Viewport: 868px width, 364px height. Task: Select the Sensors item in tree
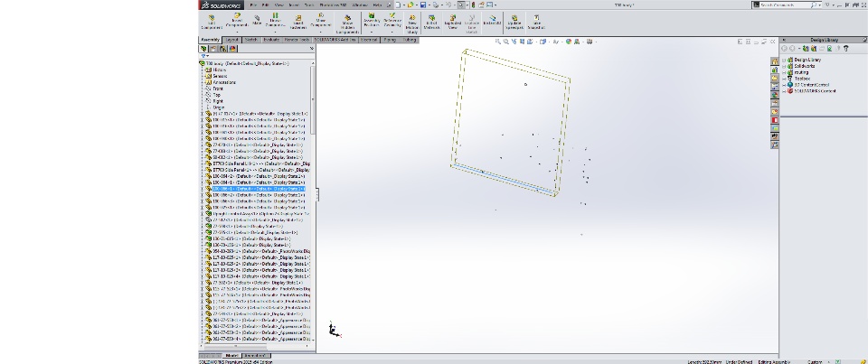pyautogui.click(x=220, y=76)
